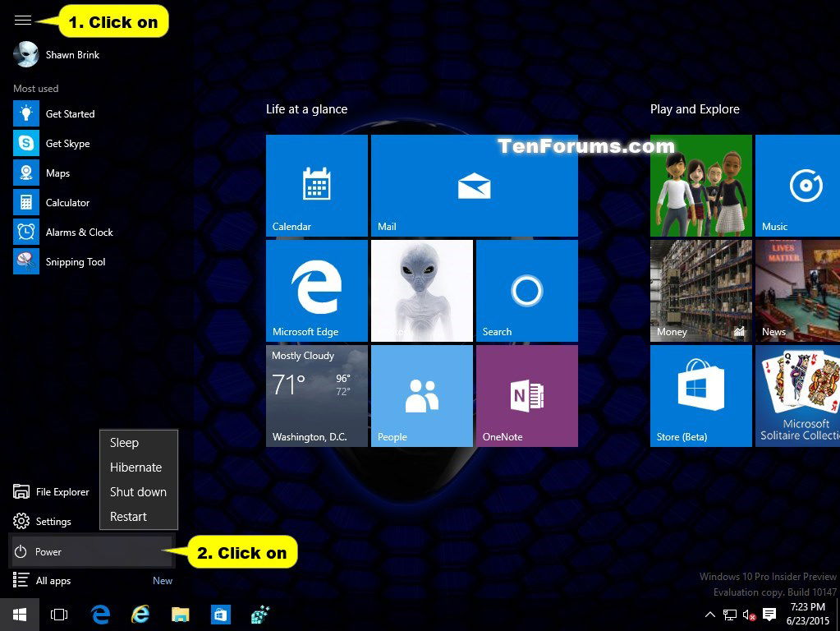The width and height of the screenshot is (840, 631).
Task: Launch the OneNote tile
Action: point(526,396)
